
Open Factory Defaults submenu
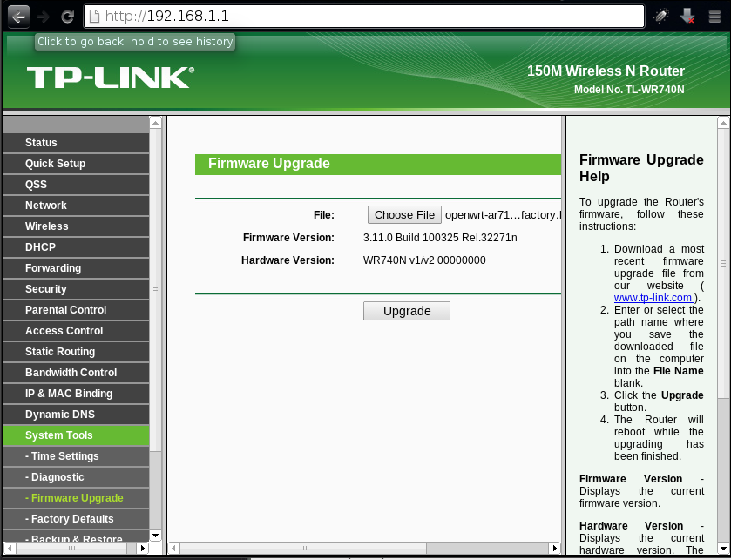click(76, 519)
